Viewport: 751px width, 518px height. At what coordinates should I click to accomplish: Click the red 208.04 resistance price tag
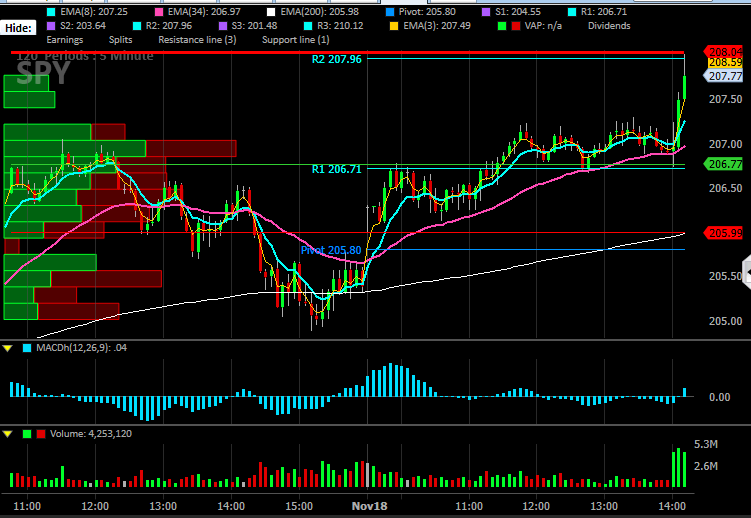(723, 52)
